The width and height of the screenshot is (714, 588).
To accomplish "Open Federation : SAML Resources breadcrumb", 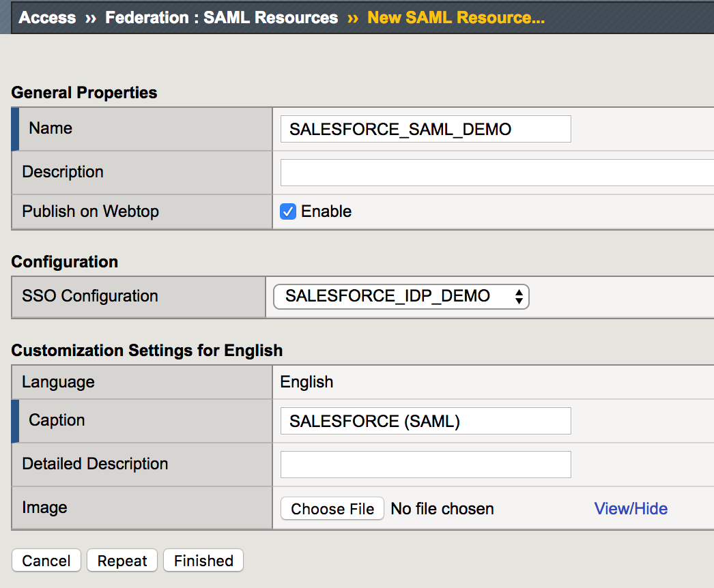I will (221, 17).
